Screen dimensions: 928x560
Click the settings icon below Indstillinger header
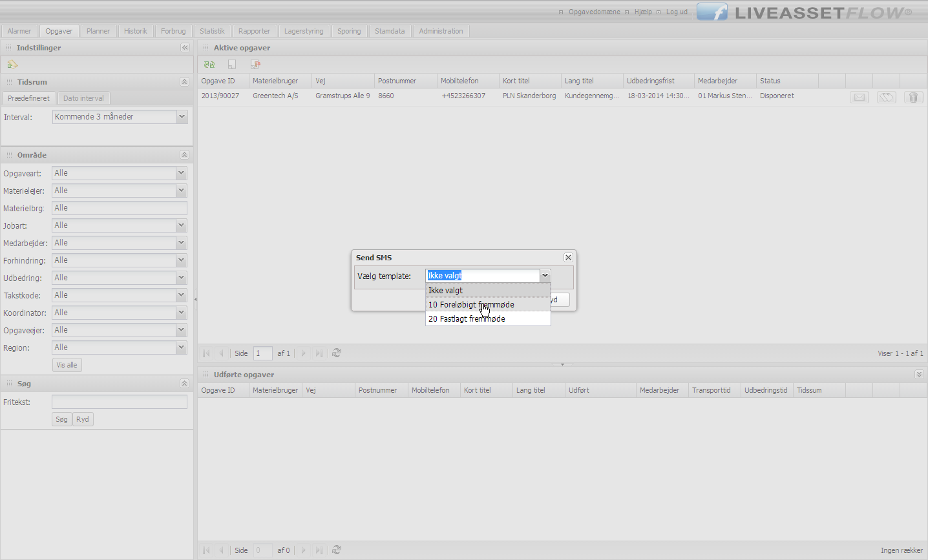12,65
